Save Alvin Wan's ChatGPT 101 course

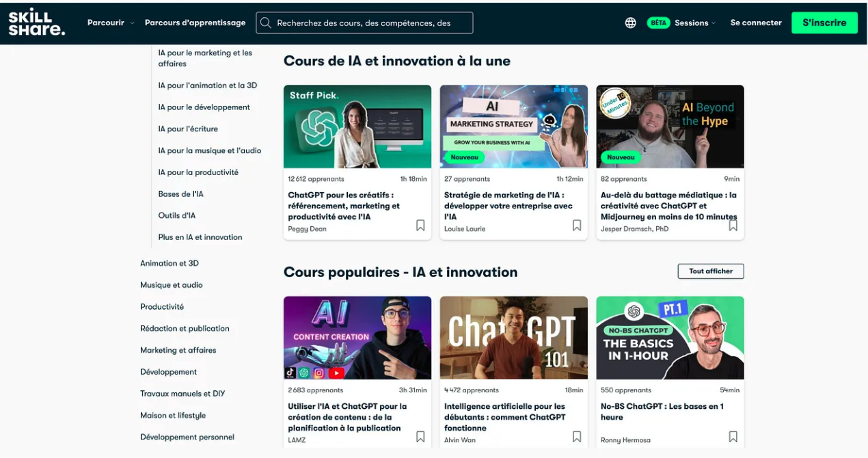pos(577,436)
